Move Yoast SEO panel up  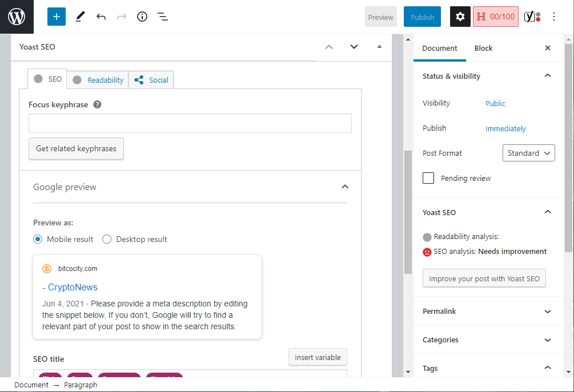click(x=329, y=47)
